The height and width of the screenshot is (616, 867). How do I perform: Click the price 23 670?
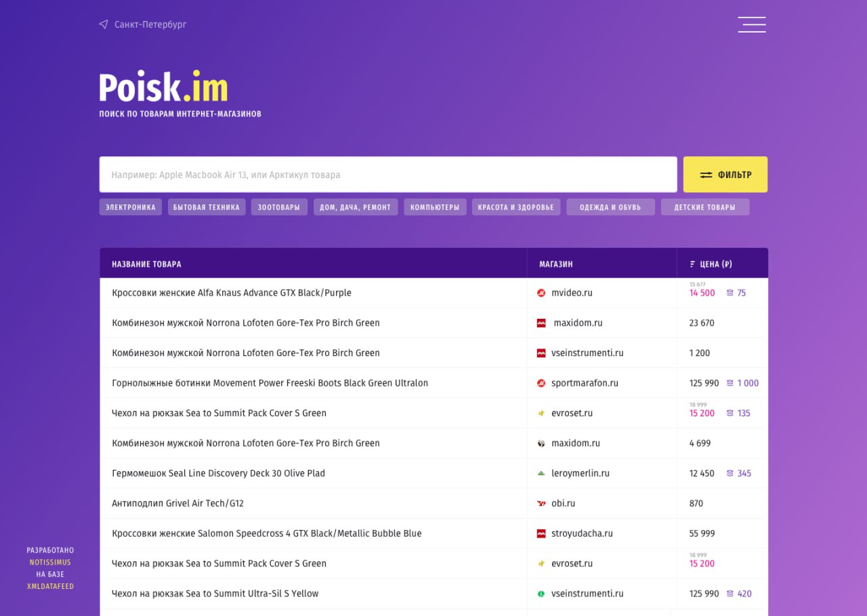click(702, 323)
